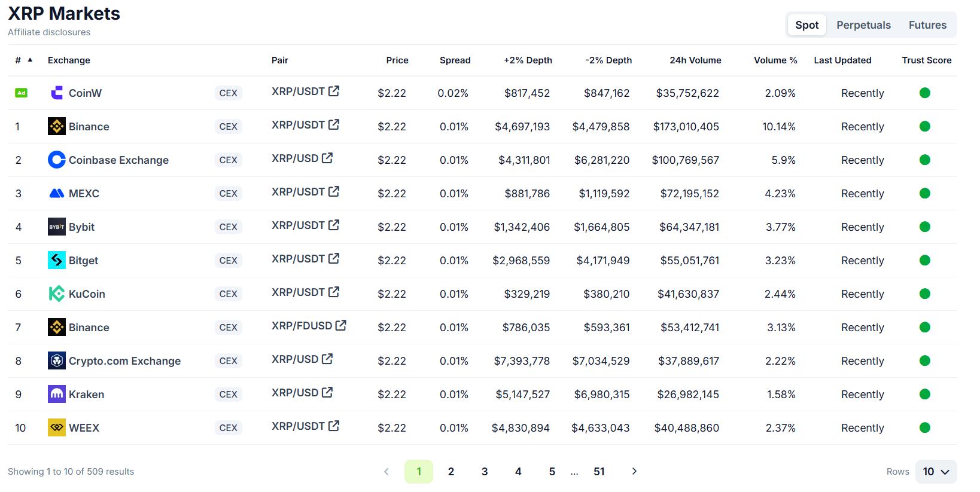
Task: Open external link icon for Crypto.com XRP/USD
Action: [327, 359]
